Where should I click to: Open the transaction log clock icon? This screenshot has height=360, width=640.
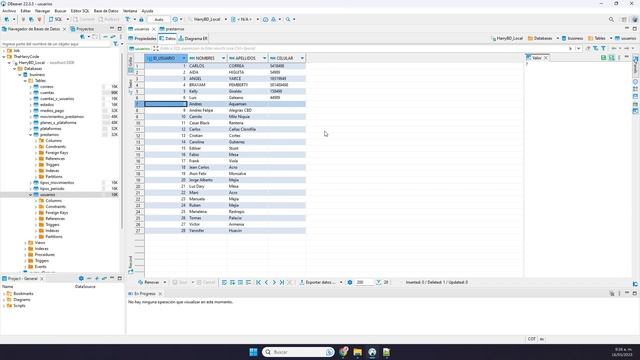pyautogui.click(x=175, y=19)
